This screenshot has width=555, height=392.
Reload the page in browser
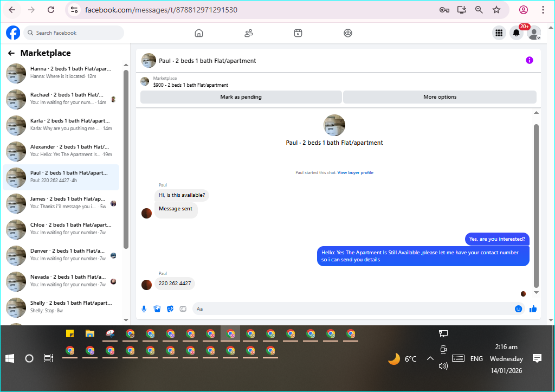point(51,10)
